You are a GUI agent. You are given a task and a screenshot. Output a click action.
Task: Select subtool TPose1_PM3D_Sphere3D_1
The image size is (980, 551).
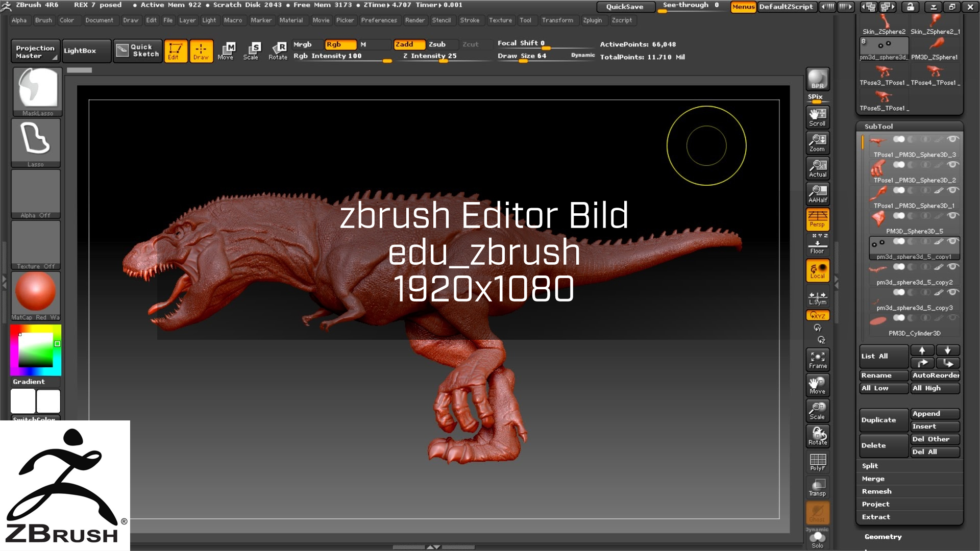point(914,197)
